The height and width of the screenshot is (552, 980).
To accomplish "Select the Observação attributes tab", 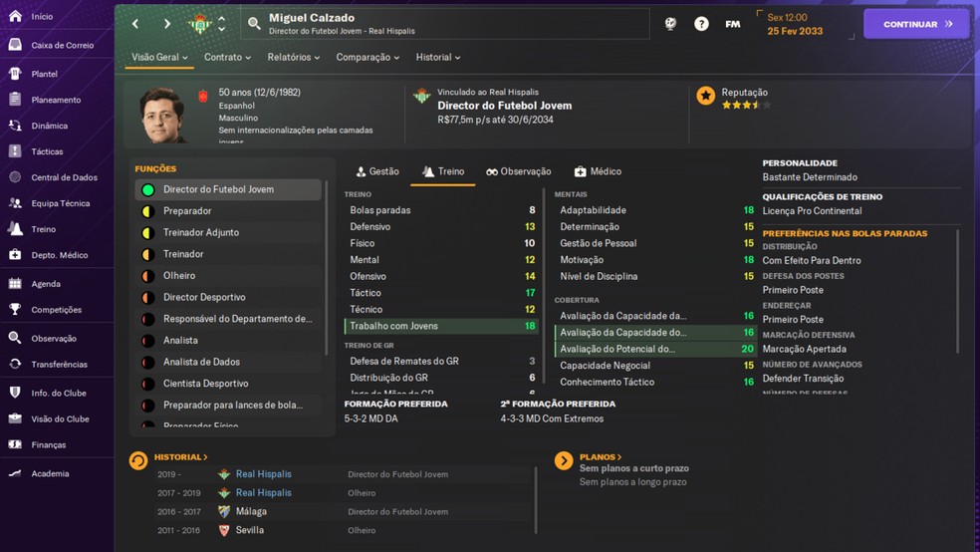I will [x=518, y=171].
